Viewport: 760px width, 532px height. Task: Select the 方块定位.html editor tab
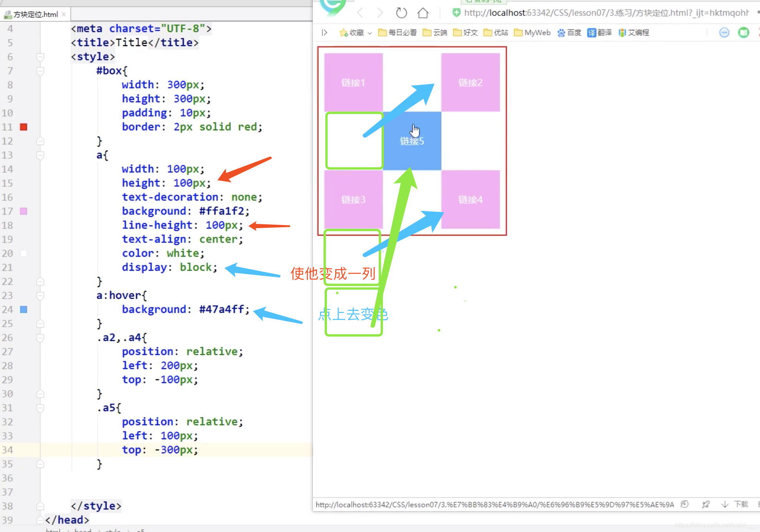35,14
